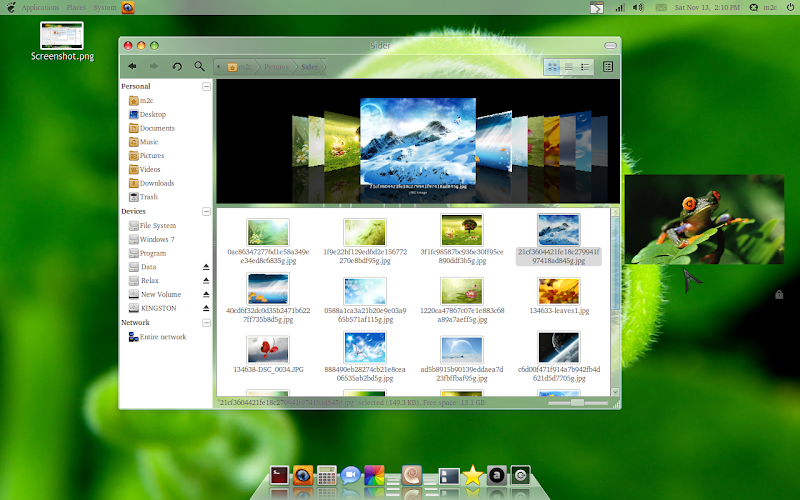Collapse the Devices sidebar section
Image resolution: width=800 pixels, height=500 pixels.
tap(206, 211)
